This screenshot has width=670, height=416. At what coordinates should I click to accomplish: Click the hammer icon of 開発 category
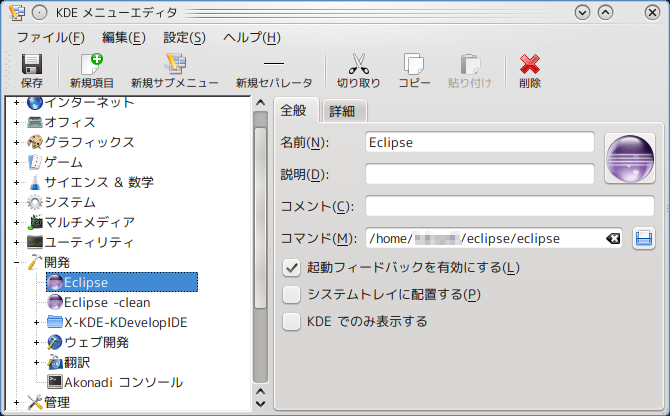(x=35, y=262)
